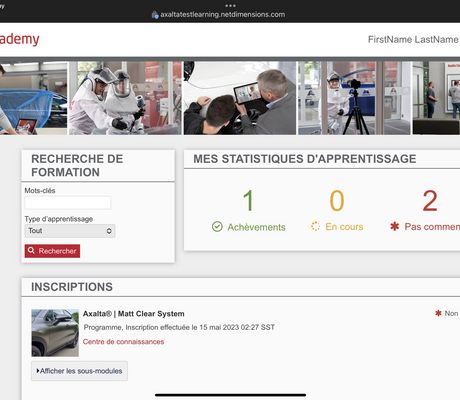Click the banner photo of men with tablet
460x400 pixels.
click(240, 98)
